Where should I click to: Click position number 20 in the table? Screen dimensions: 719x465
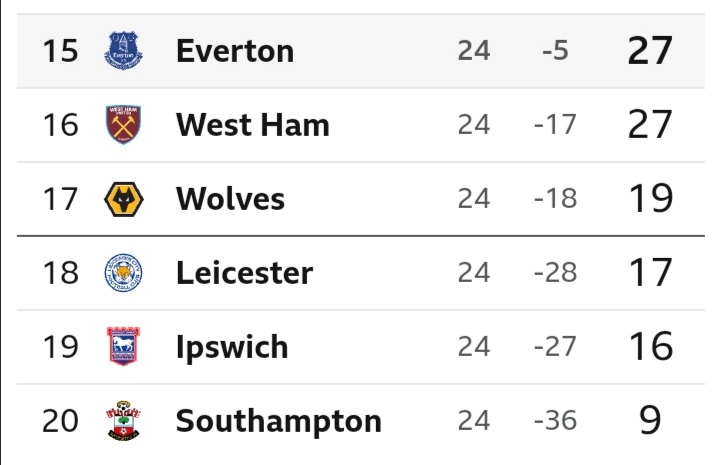[x=59, y=421]
